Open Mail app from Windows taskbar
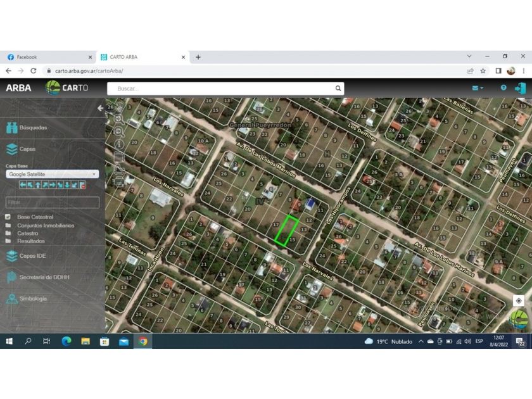The height and width of the screenshot is (399, 532). point(123,341)
